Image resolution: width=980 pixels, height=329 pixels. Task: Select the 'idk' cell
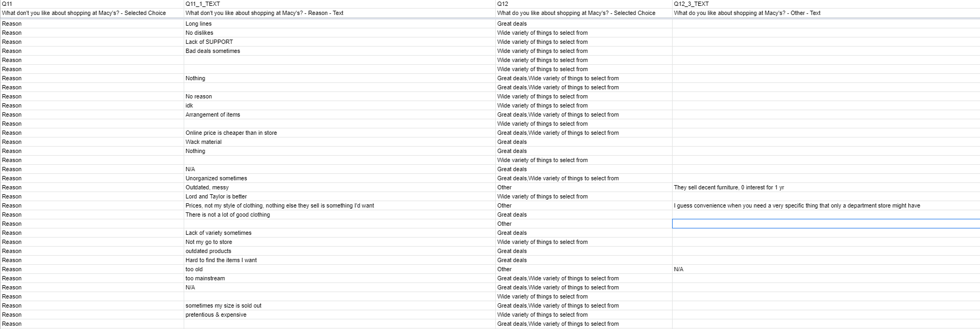(x=340, y=105)
